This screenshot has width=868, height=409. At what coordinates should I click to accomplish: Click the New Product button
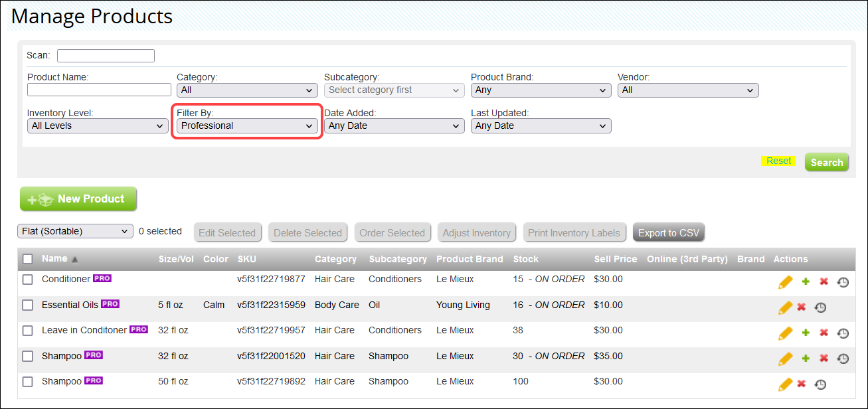point(78,199)
